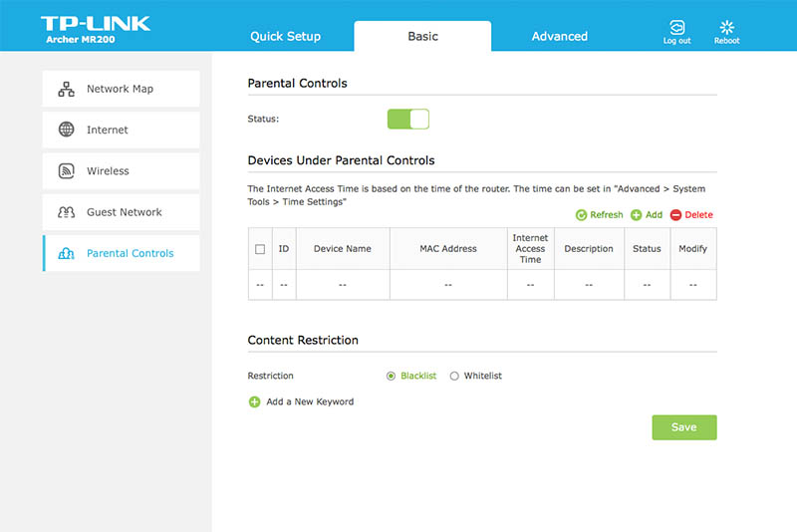Click the green Refresh icon
797x532 pixels.
coord(581,215)
